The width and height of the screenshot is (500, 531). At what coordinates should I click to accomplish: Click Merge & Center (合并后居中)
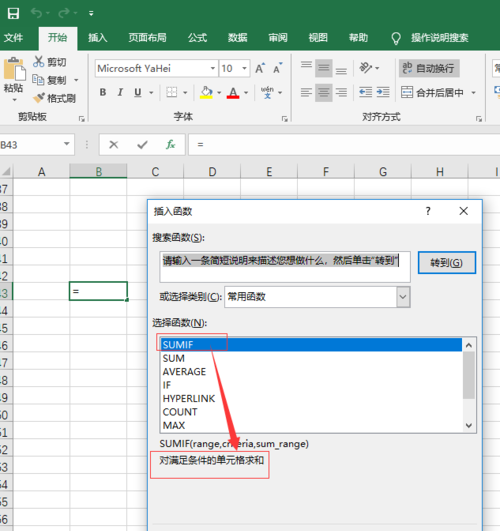tap(432, 92)
